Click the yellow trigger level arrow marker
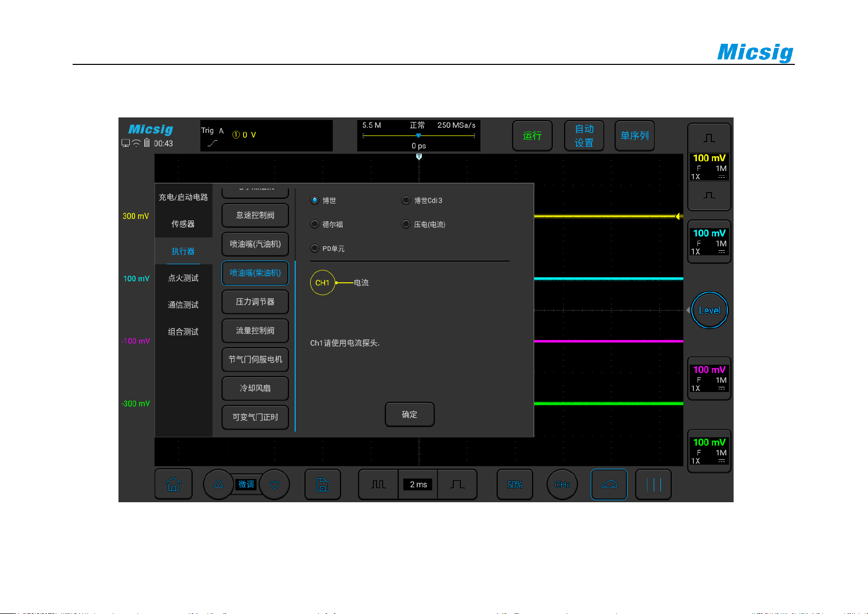This screenshot has width=868, height=614. click(x=679, y=216)
